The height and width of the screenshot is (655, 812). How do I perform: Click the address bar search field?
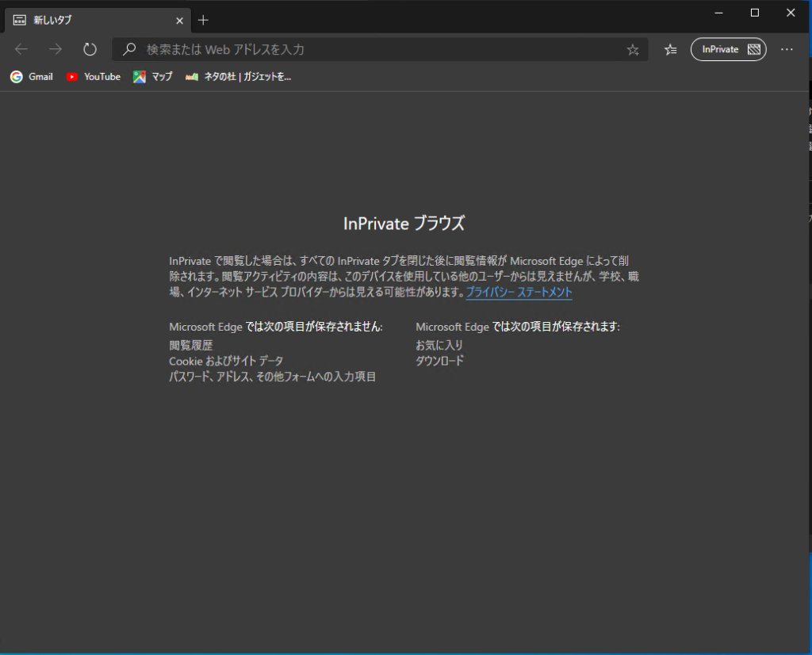[x=380, y=49]
